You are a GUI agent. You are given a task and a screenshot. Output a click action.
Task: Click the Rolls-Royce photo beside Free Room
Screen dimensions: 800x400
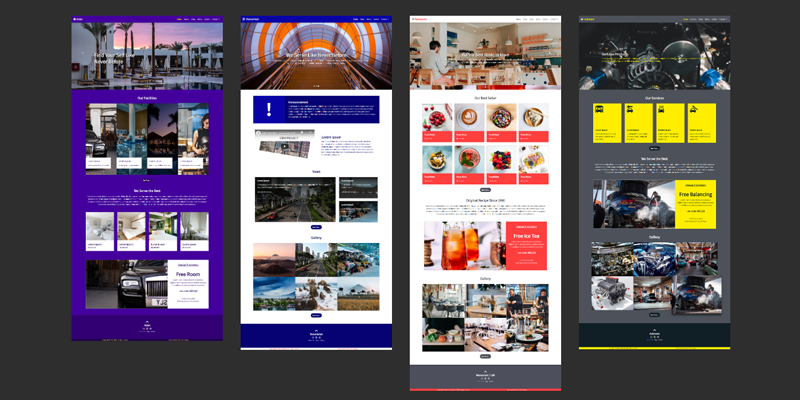click(x=127, y=284)
